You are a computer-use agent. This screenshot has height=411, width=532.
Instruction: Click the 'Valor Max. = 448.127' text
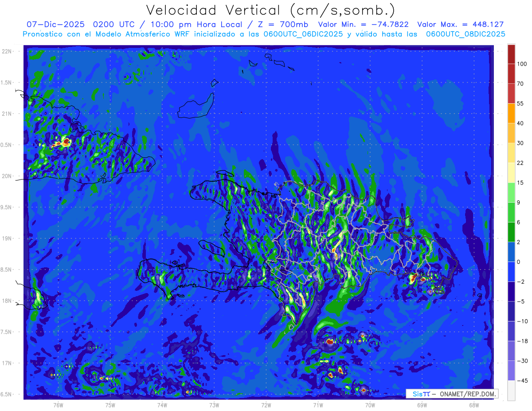461,24
